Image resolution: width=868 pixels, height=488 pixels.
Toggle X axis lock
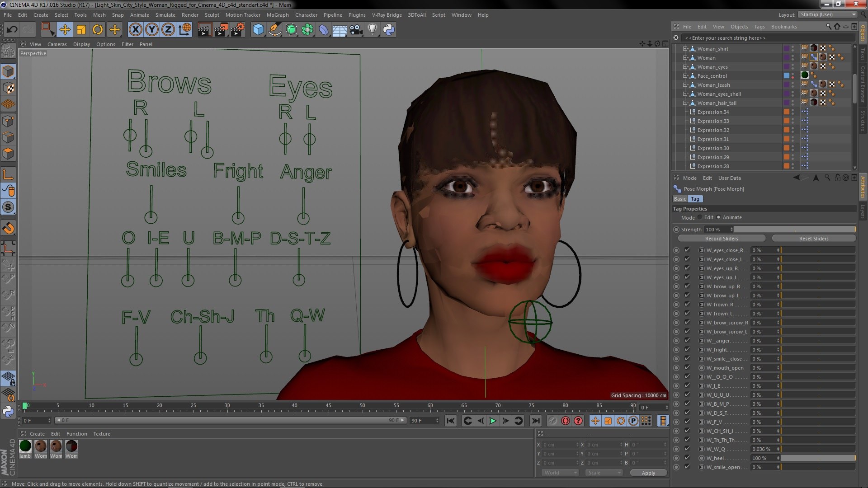[x=135, y=30]
